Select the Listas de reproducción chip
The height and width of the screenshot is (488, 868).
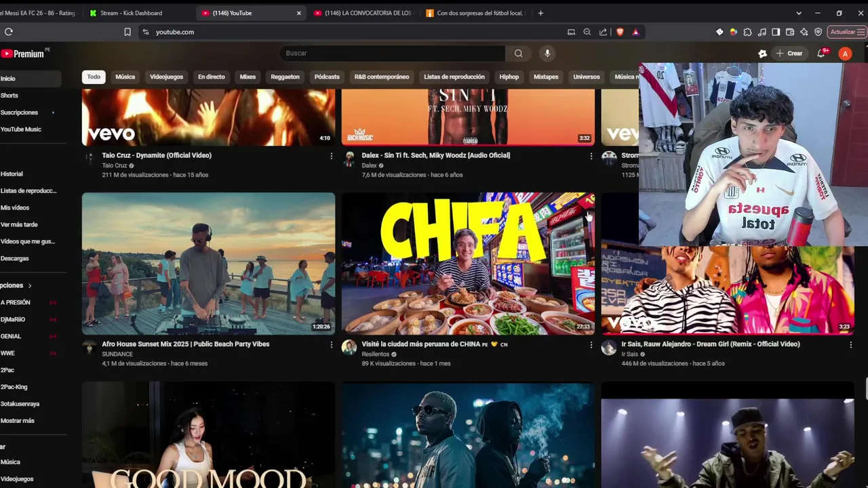click(454, 77)
